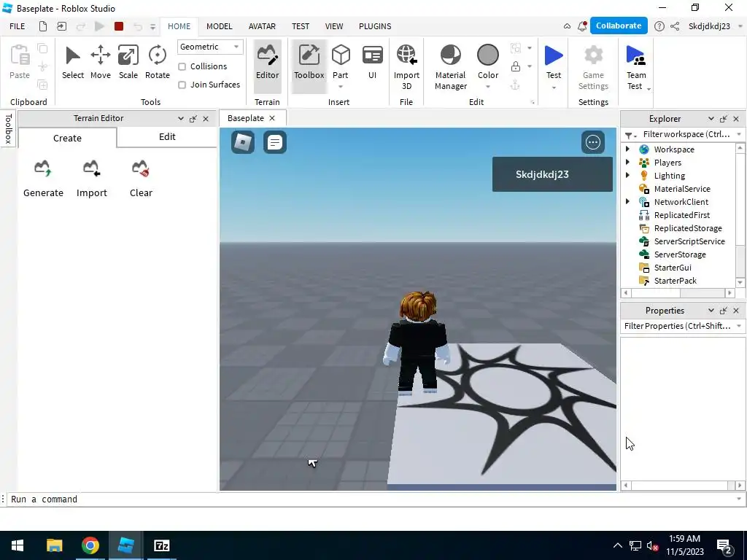Pick the Rotate tool
747x560 pixels.
click(x=158, y=62)
